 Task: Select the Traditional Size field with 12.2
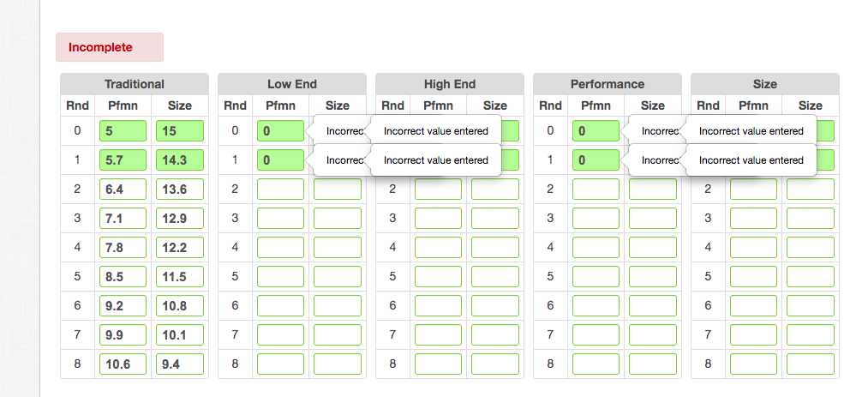[x=180, y=248]
